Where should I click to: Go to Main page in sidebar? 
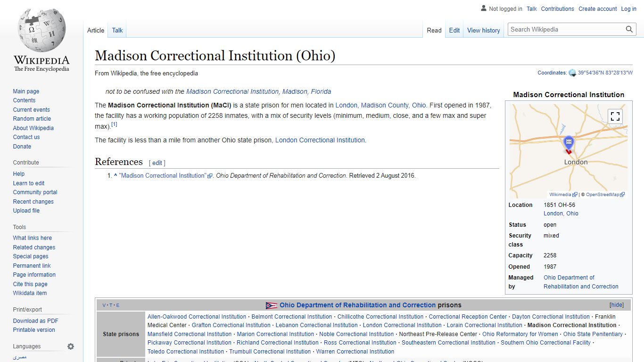pyautogui.click(x=26, y=91)
